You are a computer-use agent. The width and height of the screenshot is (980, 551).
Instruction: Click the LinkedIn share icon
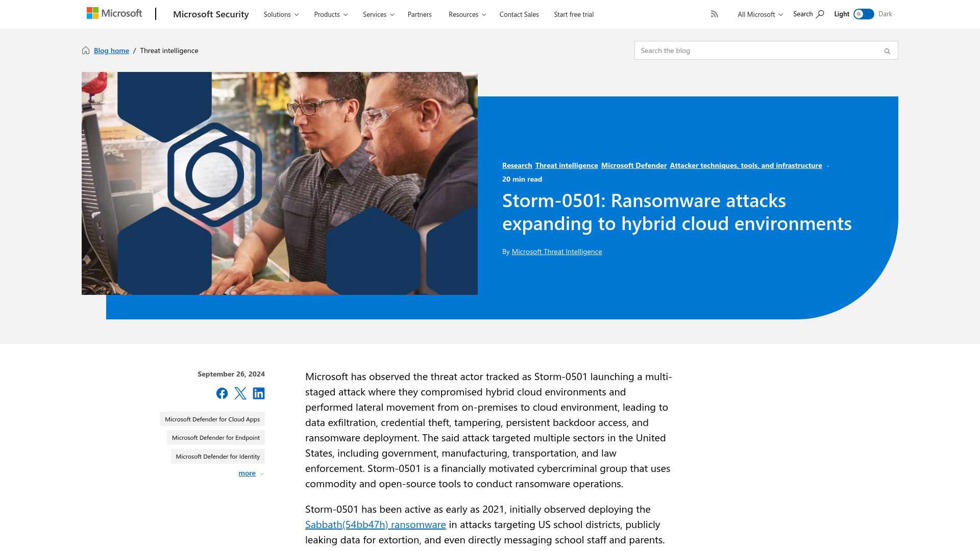click(258, 393)
